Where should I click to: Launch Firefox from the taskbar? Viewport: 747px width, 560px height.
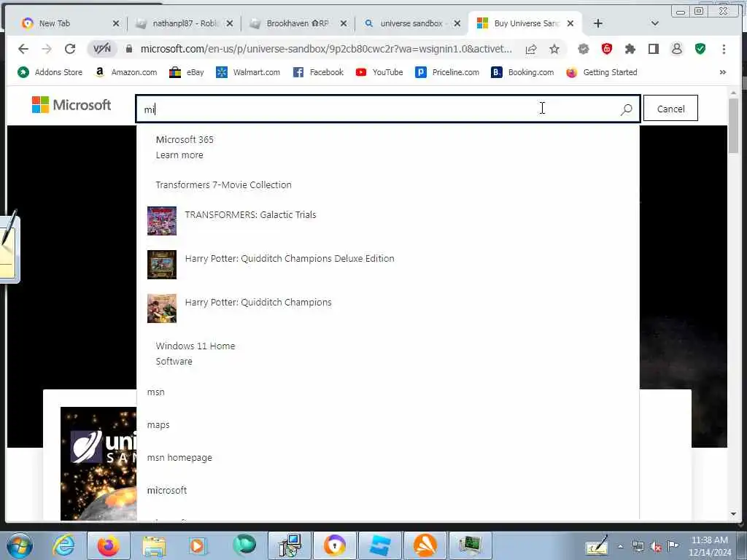coord(109,545)
